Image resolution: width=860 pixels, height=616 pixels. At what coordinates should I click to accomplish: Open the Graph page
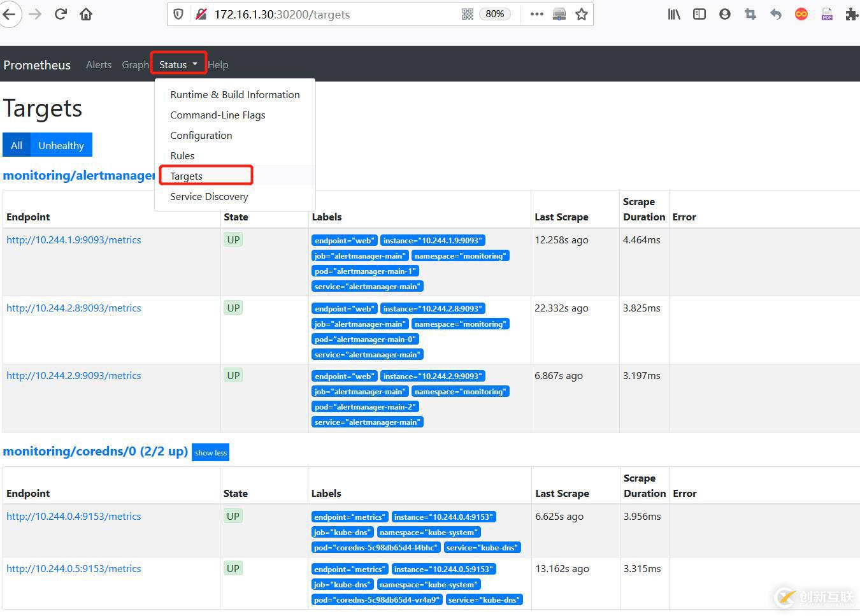[135, 65]
